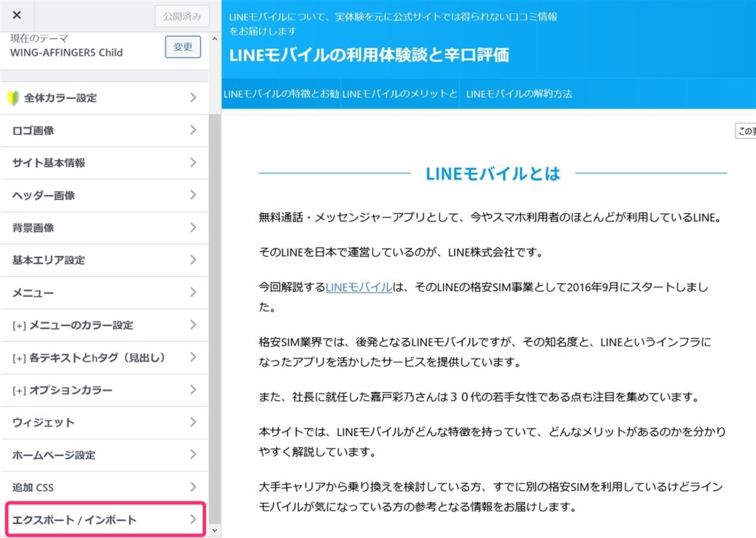Image resolution: width=756 pixels, height=538 pixels.
Task: Open the ホームページ設定 section
Action: (x=104, y=455)
